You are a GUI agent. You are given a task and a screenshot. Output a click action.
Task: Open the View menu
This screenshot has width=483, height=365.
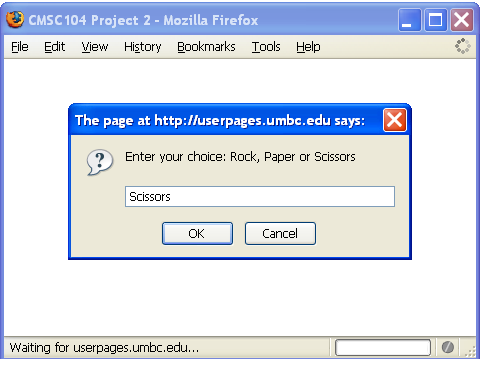[x=95, y=47]
